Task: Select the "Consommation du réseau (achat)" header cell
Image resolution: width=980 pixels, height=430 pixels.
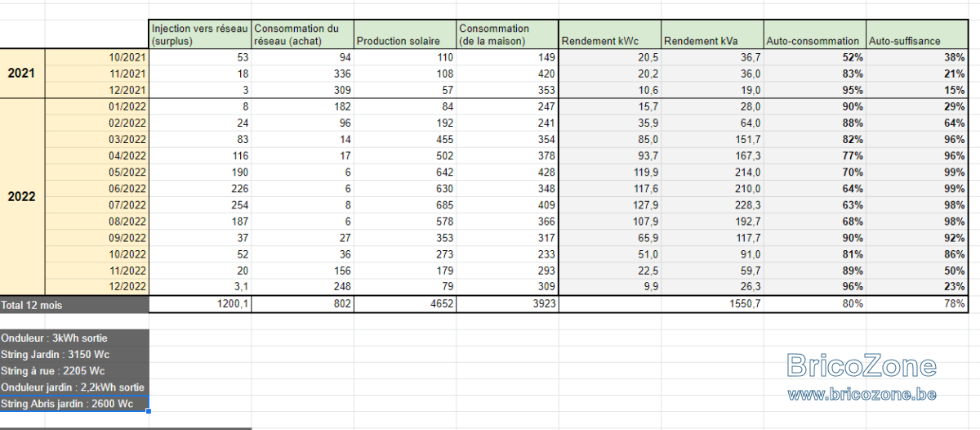Action: coord(302,34)
